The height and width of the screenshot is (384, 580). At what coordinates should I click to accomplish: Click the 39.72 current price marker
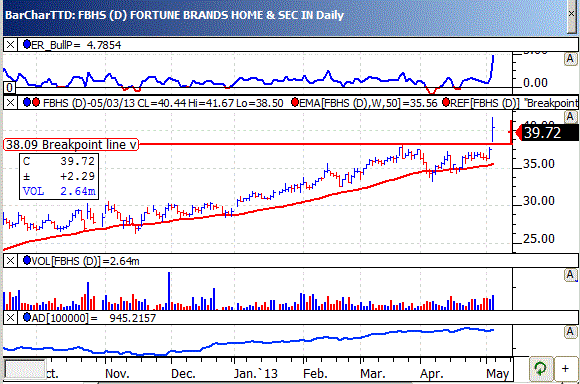547,132
